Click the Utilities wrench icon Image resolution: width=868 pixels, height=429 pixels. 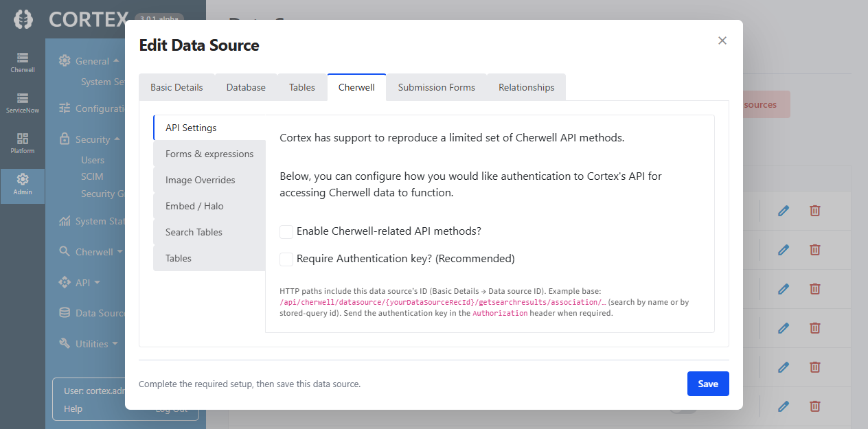pyautogui.click(x=65, y=343)
